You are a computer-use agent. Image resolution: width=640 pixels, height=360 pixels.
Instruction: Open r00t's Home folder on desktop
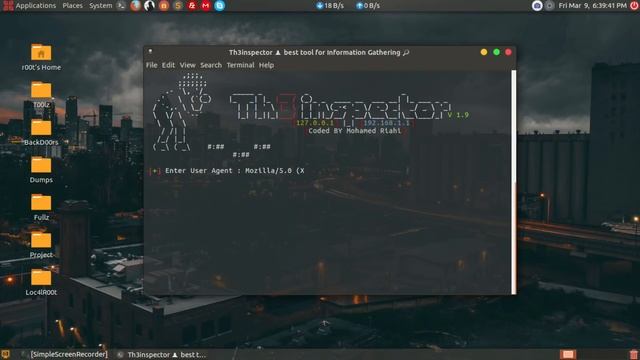point(41,58)
